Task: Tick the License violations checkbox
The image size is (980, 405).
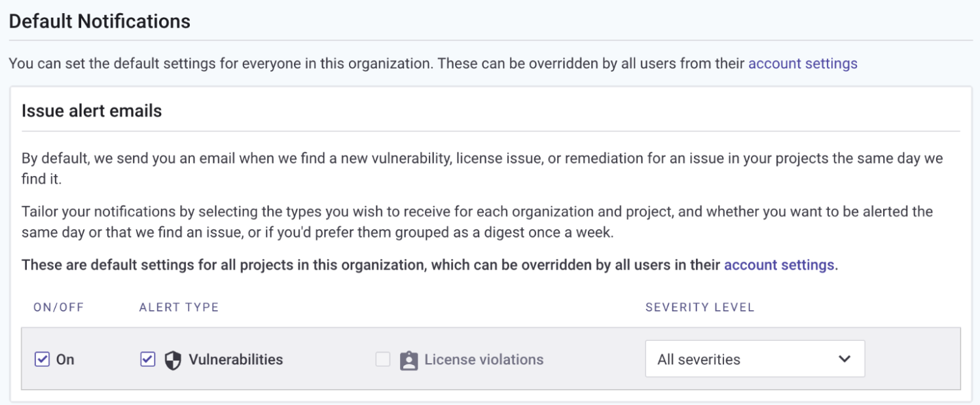Action: coord(383,359)
